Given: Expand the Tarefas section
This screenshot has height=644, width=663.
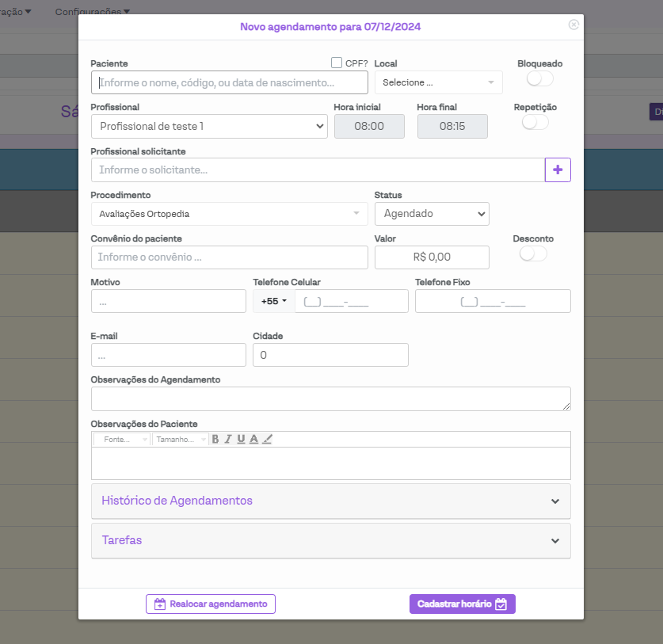Looking at the screenshot, I should [x=330, y=540].
